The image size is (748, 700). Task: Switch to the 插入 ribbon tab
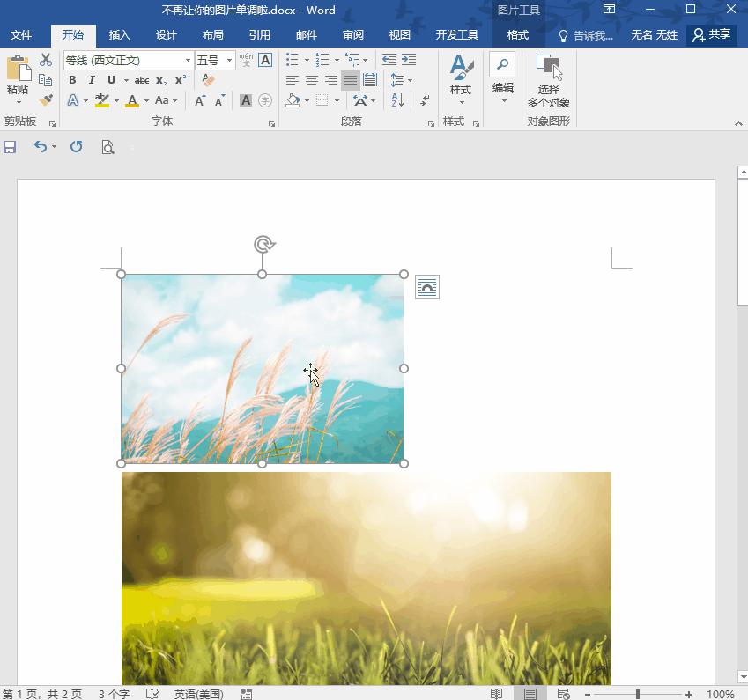point(119,35)
